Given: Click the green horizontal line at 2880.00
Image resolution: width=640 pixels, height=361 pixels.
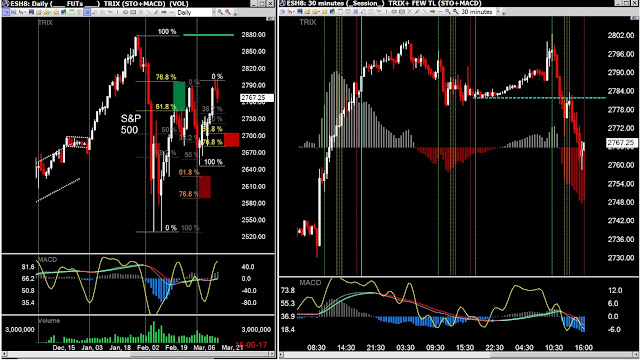Looking at the screenshot, I should point(209,35).
